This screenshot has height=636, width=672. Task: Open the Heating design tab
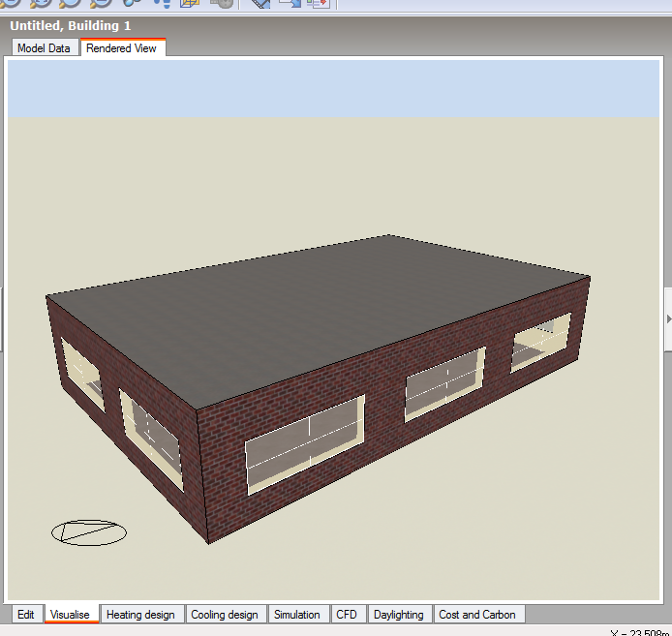(140, 614)
